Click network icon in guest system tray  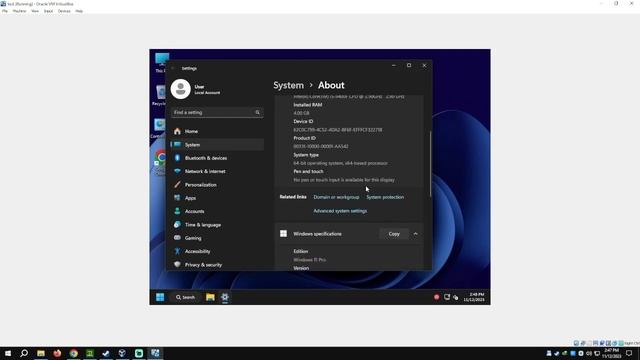click(447, 297)
